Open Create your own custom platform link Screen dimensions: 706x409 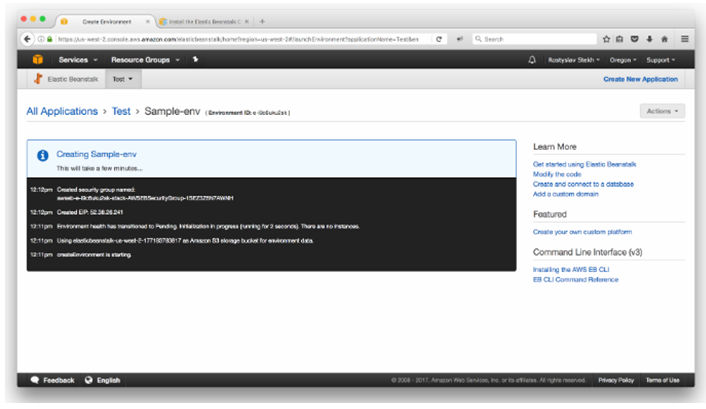pyautogui.click(x=582, y=232)
